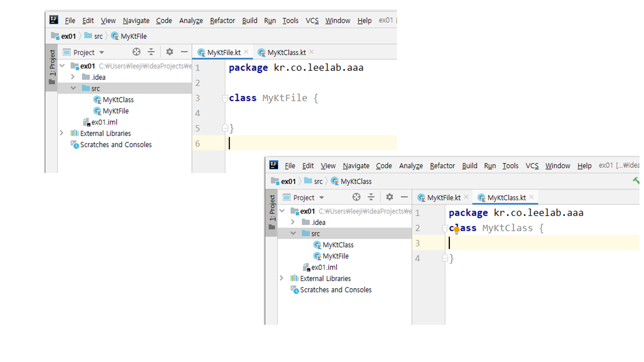The height and width of the screenshot is (362, 644).
Task: Toggle folding at the closing brace of MyKtClass
Action: point(445,258)
